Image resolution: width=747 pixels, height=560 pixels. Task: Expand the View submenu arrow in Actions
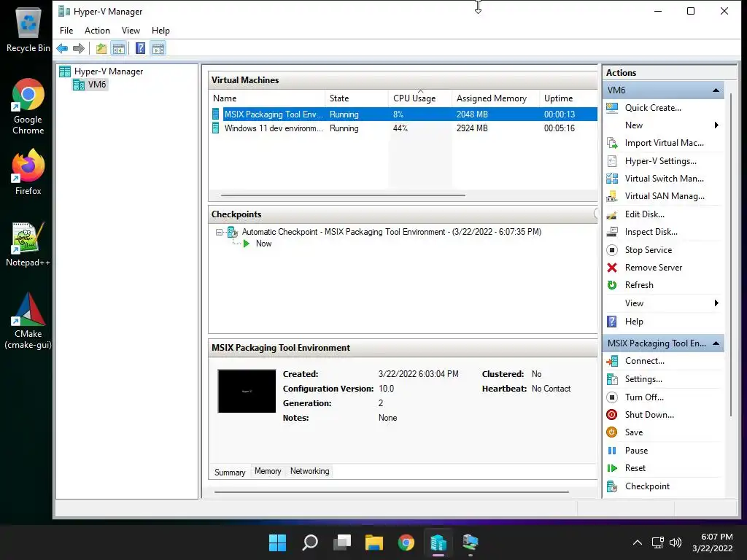point(716,303)
